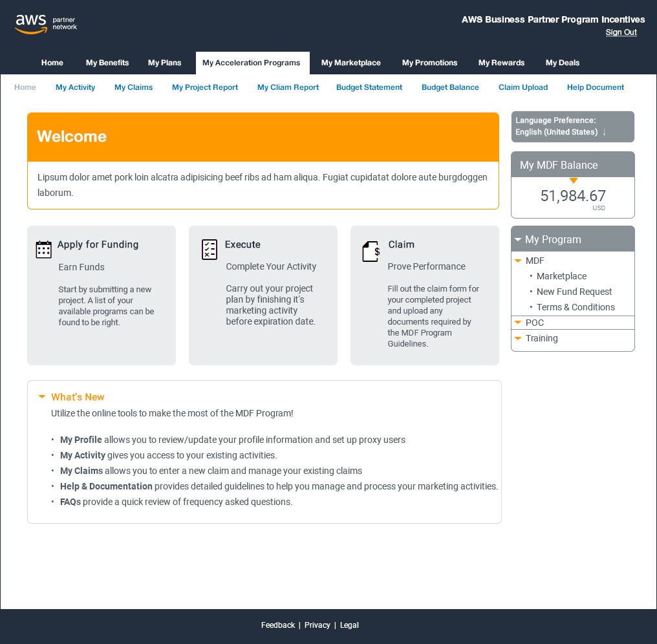Click the Execute card heading
657x644 pixels.
click(x=242, y=244)
